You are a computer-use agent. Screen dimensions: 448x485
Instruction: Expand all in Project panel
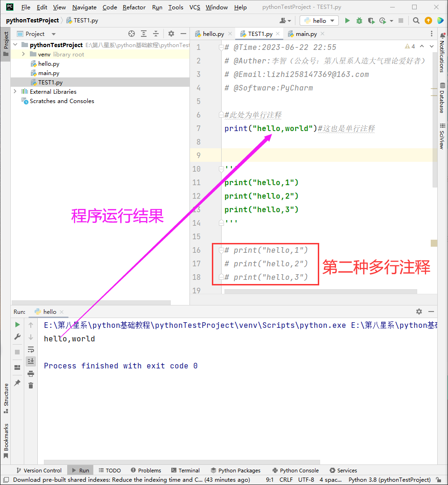coord(144,34)
